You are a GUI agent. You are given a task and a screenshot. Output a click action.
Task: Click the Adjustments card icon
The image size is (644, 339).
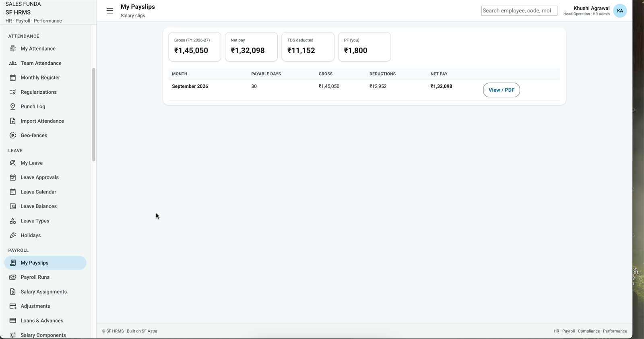click(13, 306)
